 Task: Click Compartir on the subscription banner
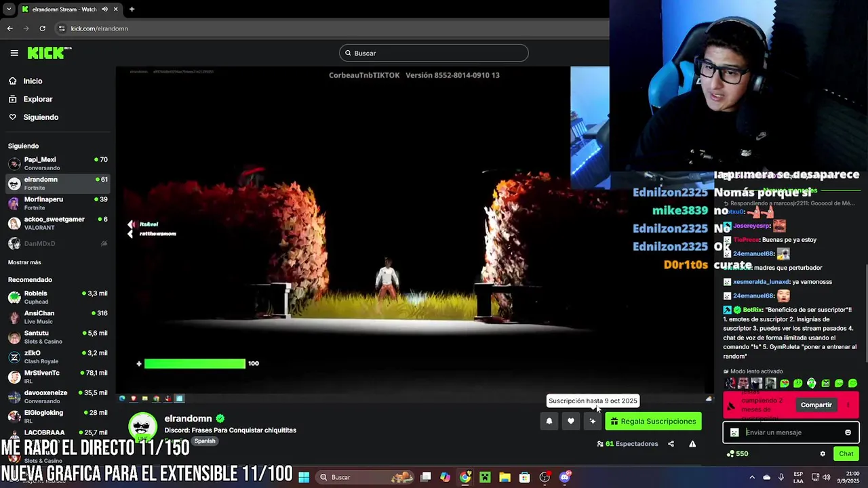816,405
